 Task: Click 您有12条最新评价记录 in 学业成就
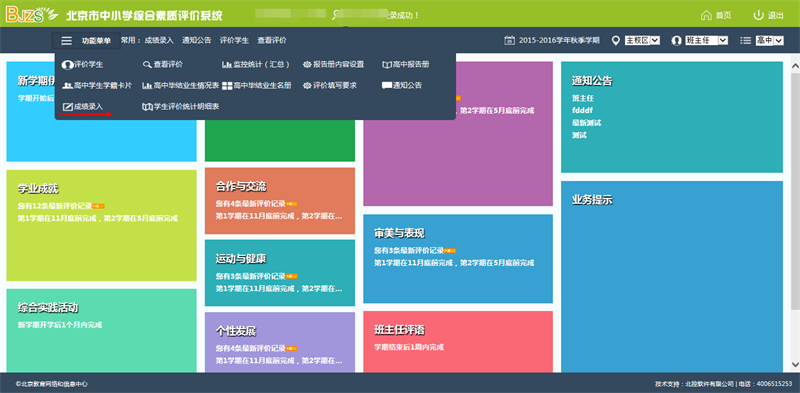tap(55, 206)
